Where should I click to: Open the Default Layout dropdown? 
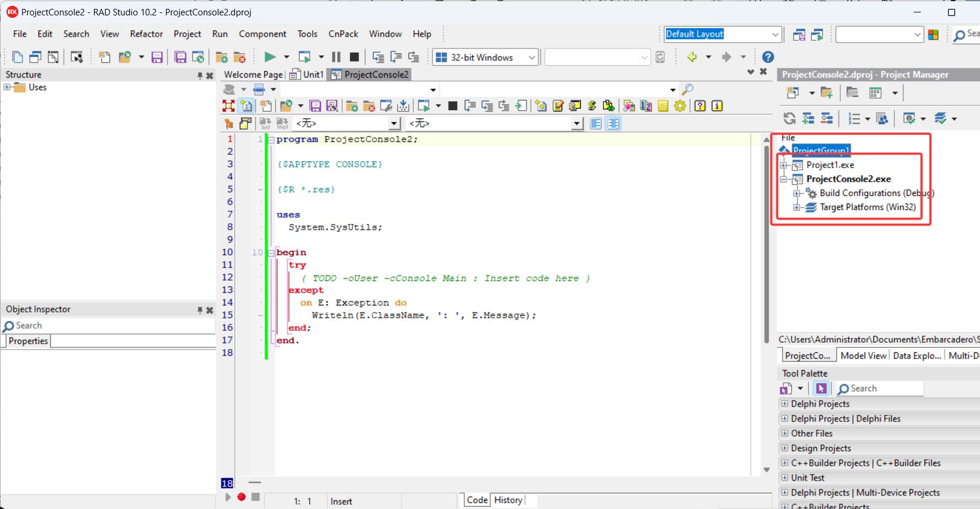point(775,34)
